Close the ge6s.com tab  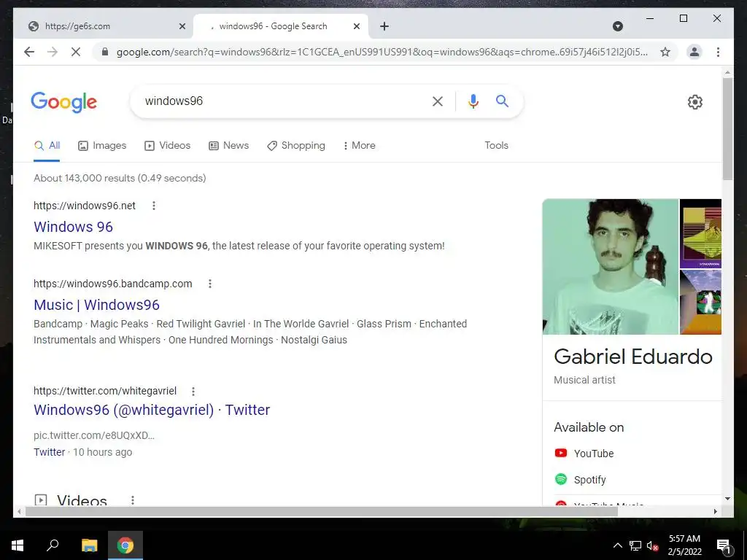[x=182, y=26]
